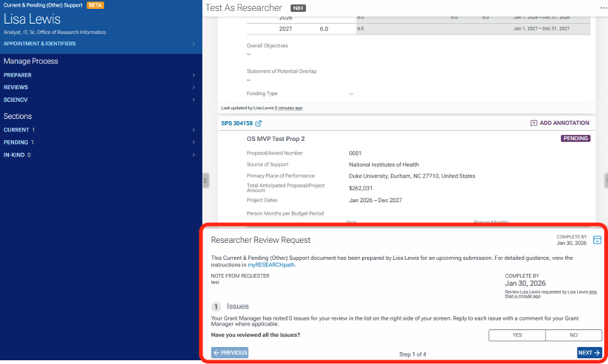Expand Appointment & Identifiers section

(x=100, y=44)
